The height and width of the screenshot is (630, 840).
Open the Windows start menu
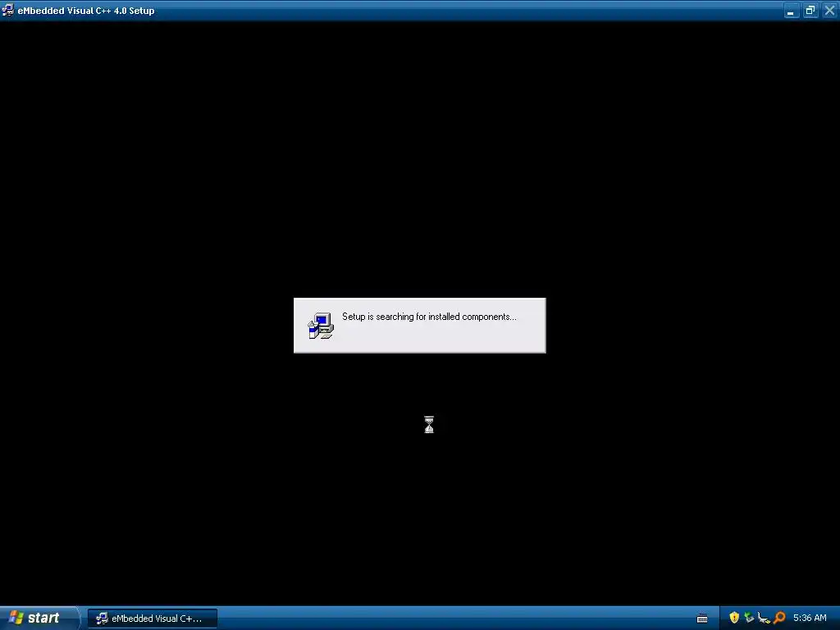[39, 619]
